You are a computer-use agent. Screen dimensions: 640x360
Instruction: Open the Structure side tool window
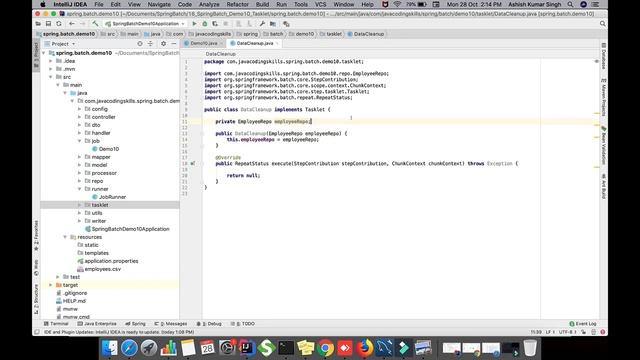coord(36,299)
